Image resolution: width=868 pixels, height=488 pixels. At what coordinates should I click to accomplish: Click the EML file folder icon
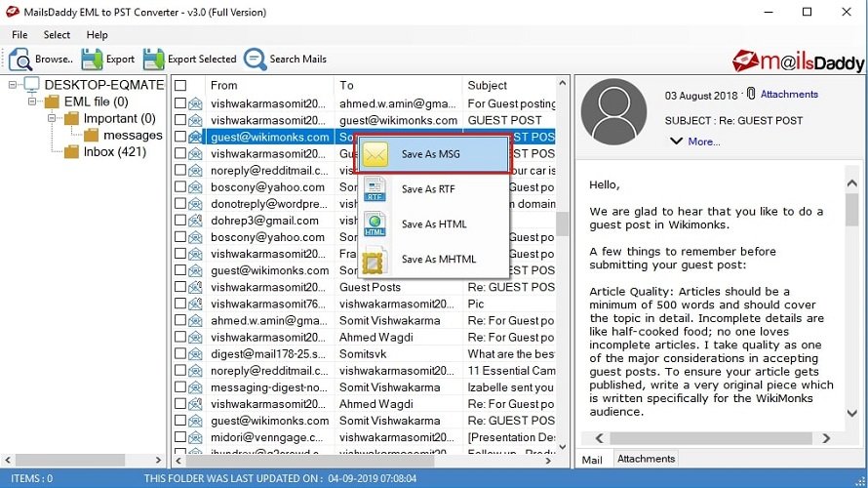coord(52,102)
